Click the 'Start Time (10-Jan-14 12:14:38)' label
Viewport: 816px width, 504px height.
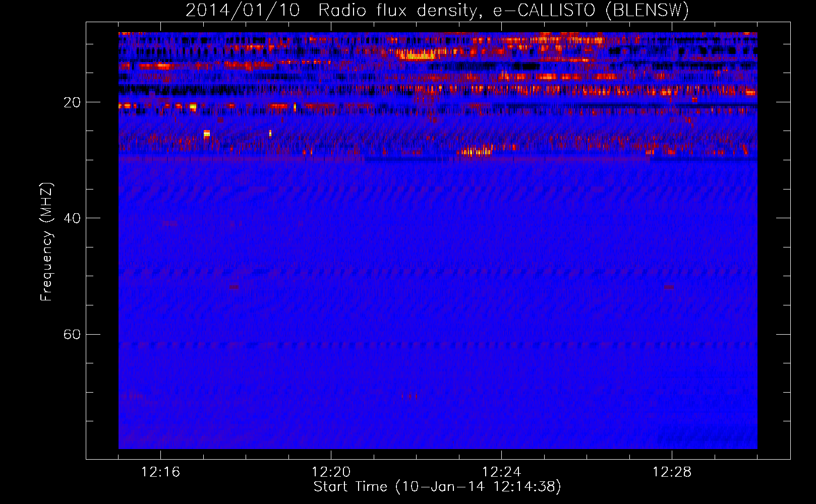pyautogui.click(x=437, y=487)
